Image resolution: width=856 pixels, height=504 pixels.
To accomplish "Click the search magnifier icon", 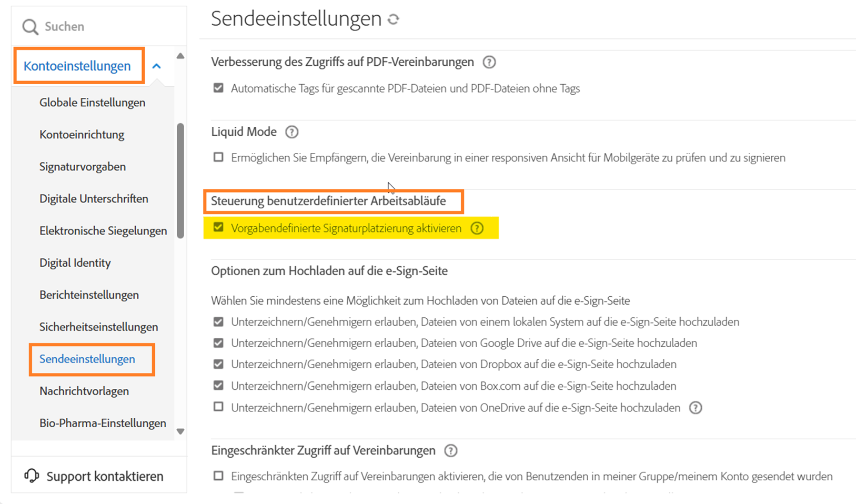I will point(31,27).
